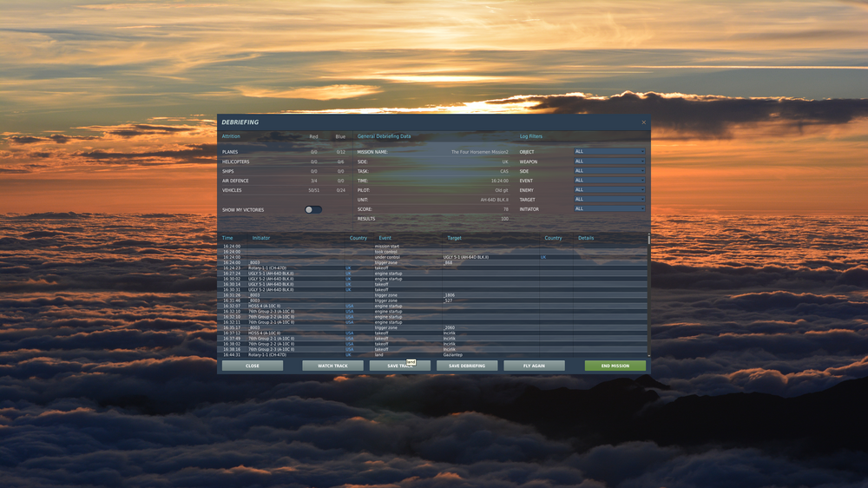Viewport: 868px width, 488px height.
Task: Open the OBJECT filter dropdown
Action: [609, 151]
